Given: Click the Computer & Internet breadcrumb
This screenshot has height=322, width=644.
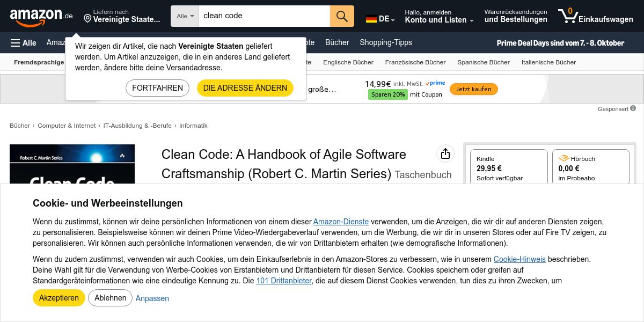Looking at the screenshot, I should tap(67, 126).
